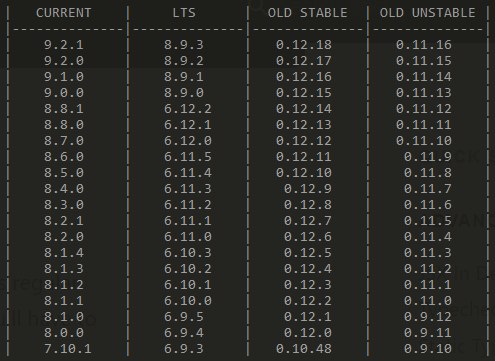
Task: Click OLD UNSTABLE version 0.11.9
Action: point(428,157)
